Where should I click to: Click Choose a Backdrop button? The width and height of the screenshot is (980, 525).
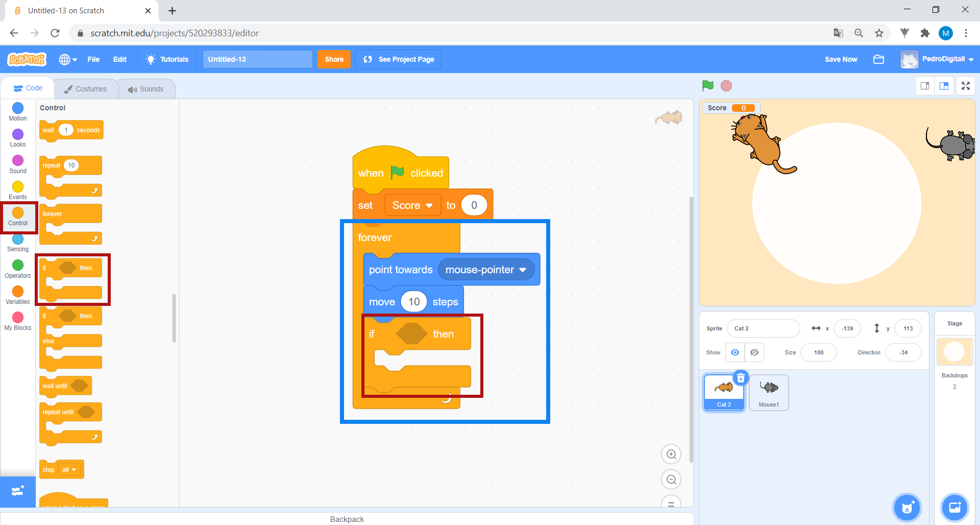point(954,507)
